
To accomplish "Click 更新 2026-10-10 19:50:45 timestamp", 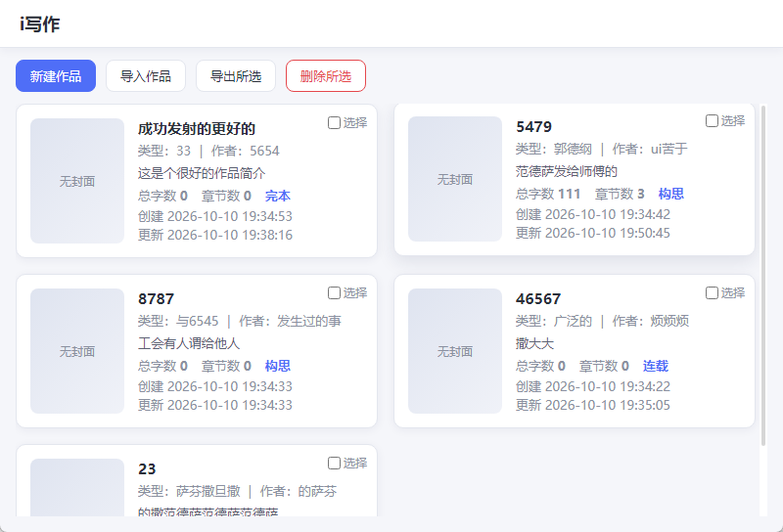I will click(x=593, y=233).
